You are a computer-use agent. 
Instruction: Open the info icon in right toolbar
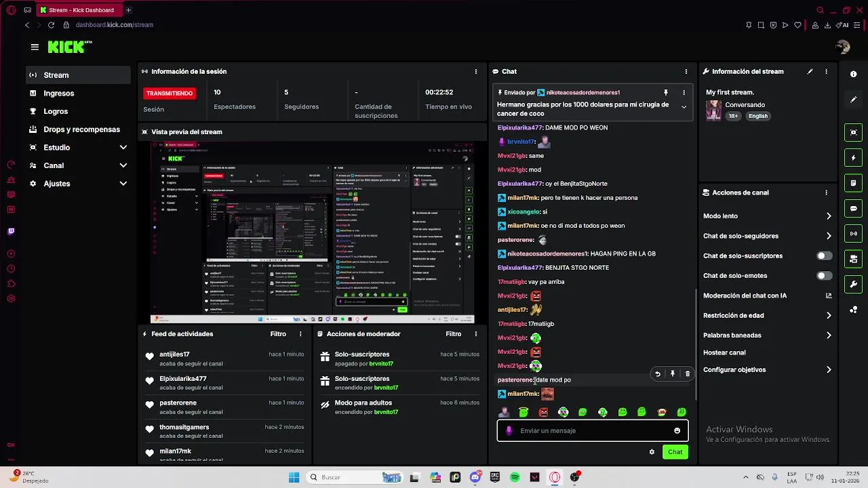[x=854, y=75]
